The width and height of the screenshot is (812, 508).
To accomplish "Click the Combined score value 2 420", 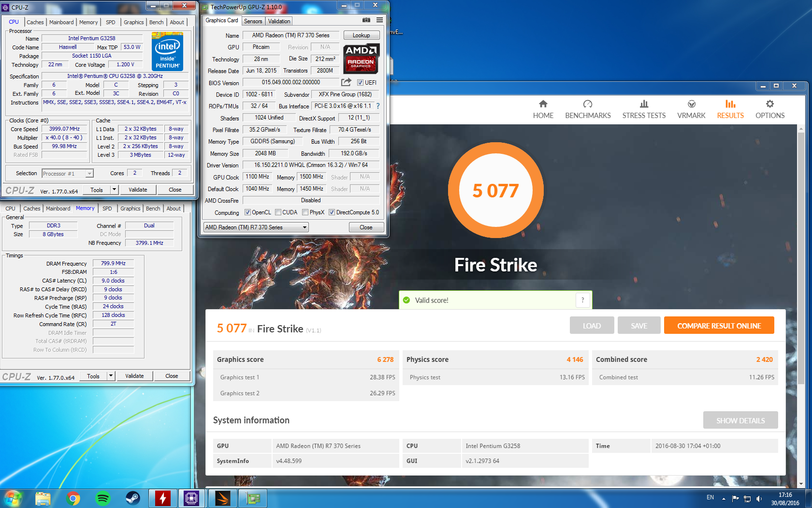I will 764,359.
